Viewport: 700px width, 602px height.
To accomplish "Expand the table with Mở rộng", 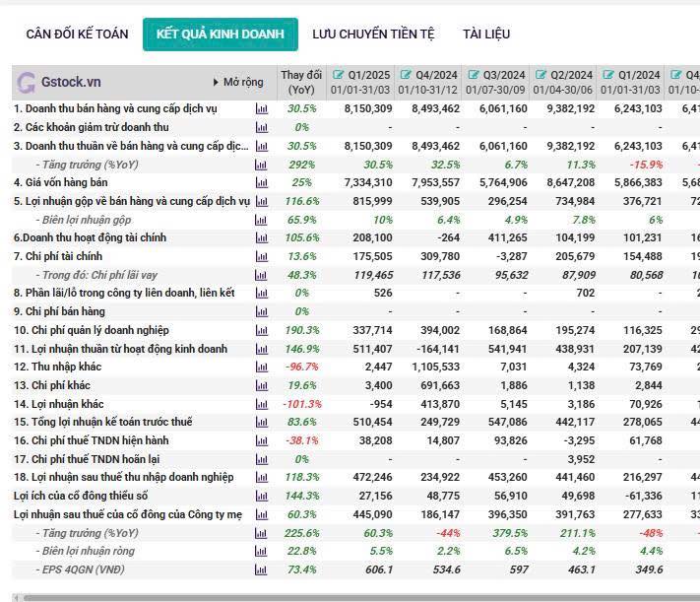I will (237, 82).
